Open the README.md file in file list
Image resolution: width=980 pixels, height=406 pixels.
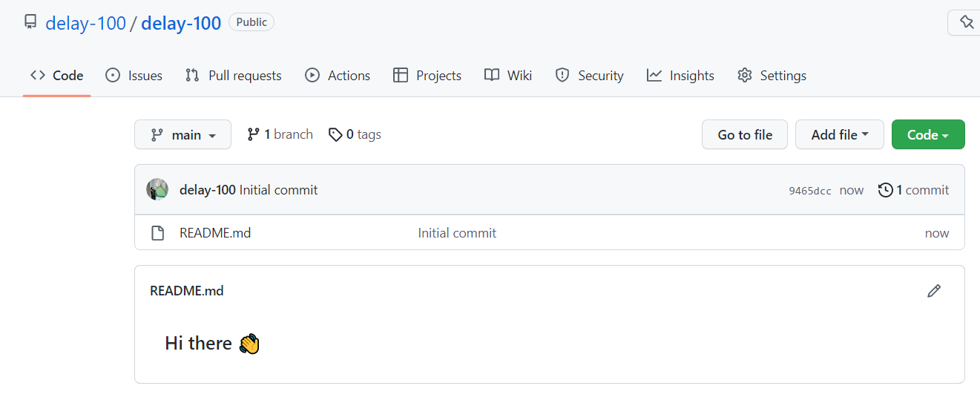click(x=215, y=233)
